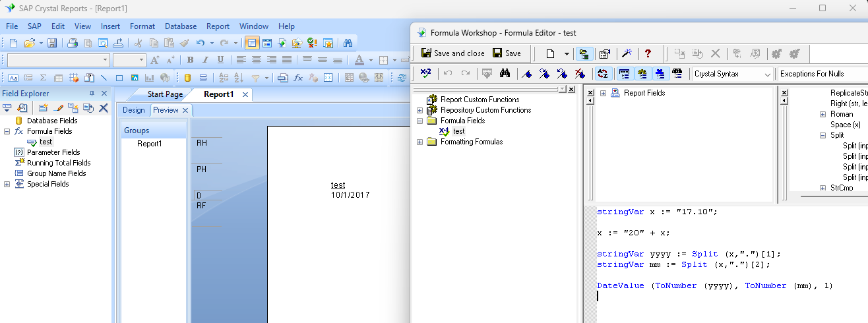Click the Sort ascending A-Z icon
This screenshot has height=323, width=868.
[222, 78]
